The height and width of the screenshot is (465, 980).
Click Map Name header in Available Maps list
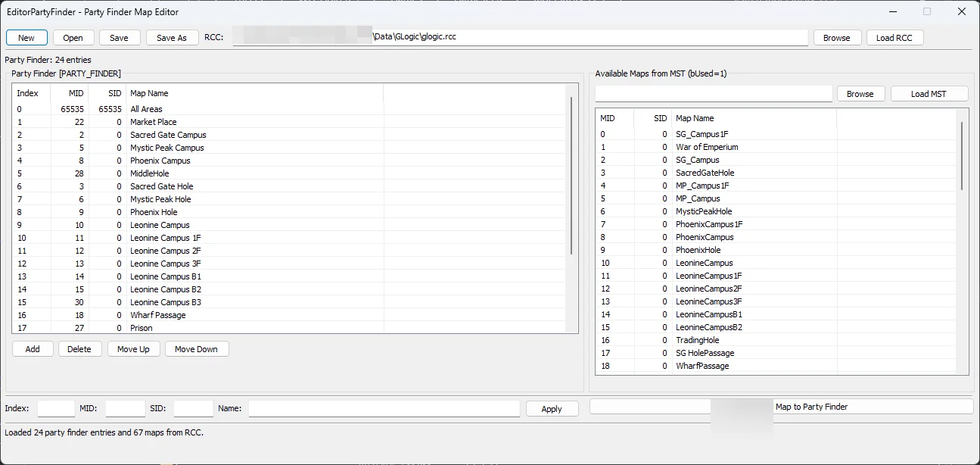pyautogui.click(x=754, y=118)
